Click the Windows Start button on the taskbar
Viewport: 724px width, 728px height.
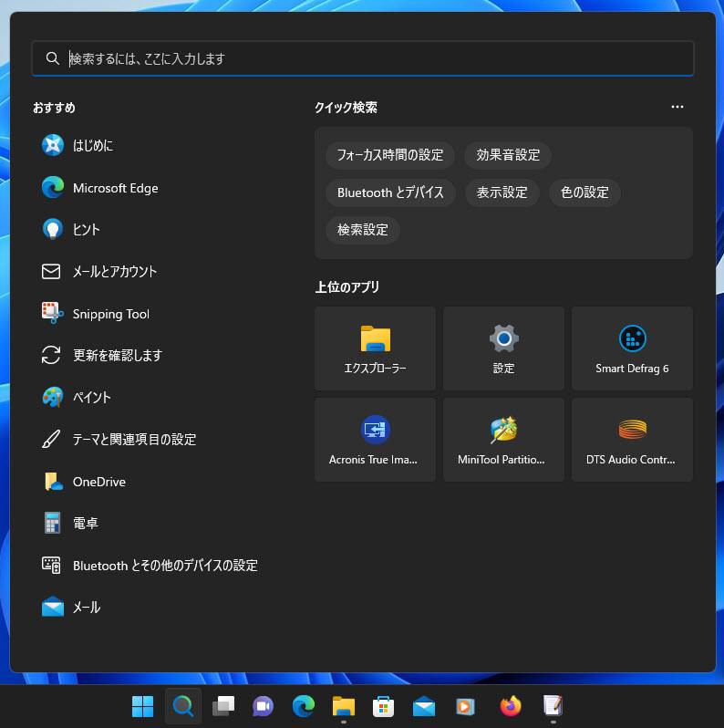(142, 706)
